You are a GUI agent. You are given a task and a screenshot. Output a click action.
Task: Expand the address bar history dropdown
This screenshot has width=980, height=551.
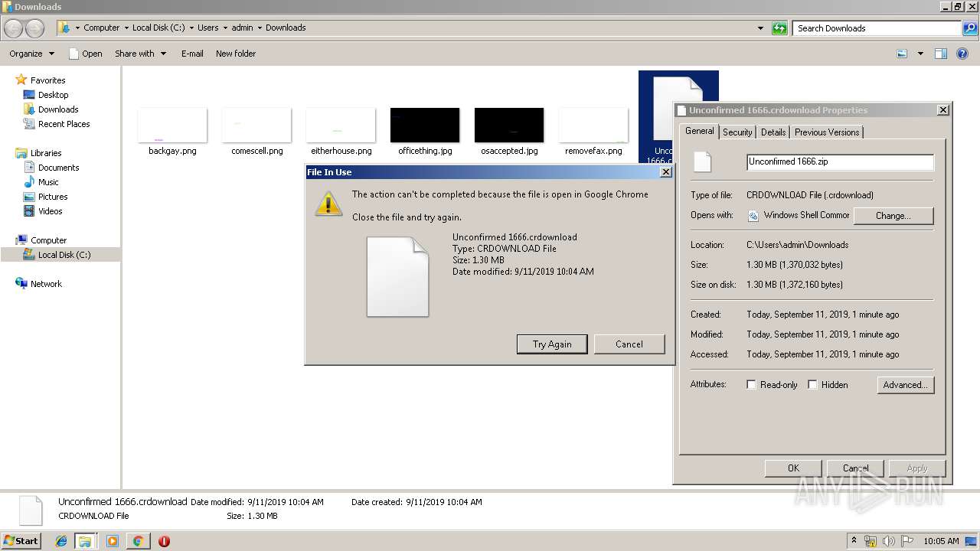760,28
